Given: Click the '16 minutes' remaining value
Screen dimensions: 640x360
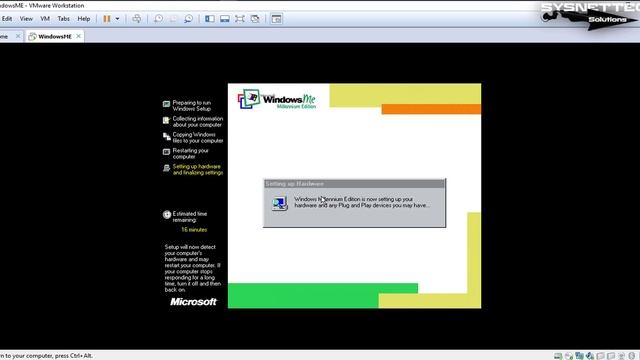Looking at the screenshot, I should tap(194, 230).
